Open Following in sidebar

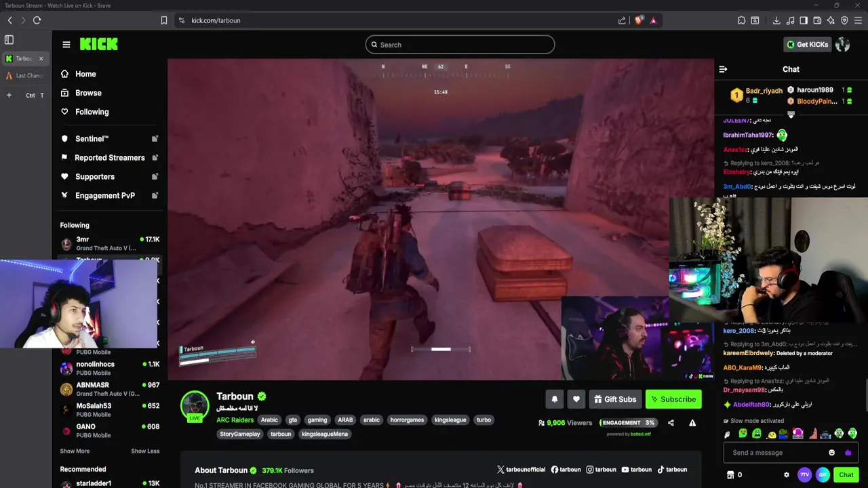92,112
